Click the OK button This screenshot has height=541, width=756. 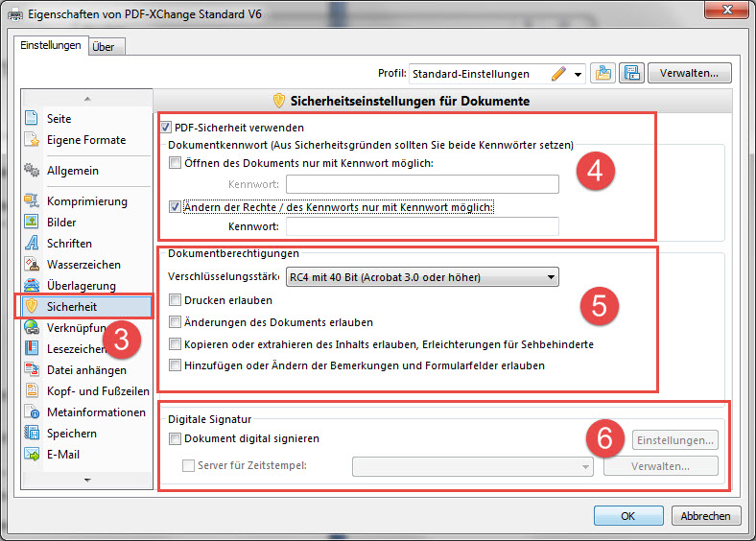click(x=628, y=516)
